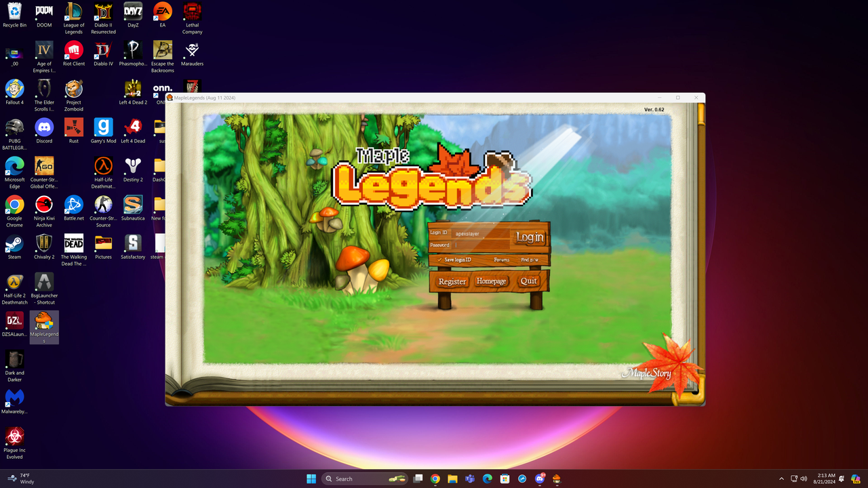Select the Rust desktop icon
Viewport: 868px width, 488px height.
(x=73, y=131)
